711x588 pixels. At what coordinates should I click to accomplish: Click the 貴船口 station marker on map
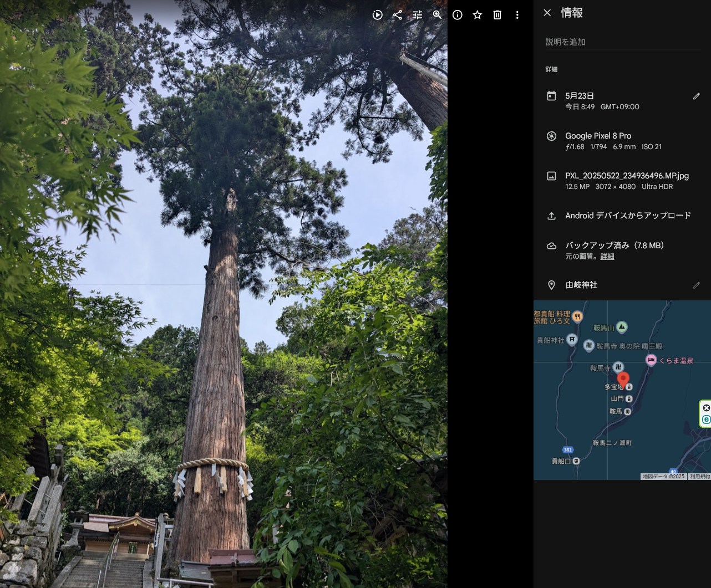coord(576,461)
